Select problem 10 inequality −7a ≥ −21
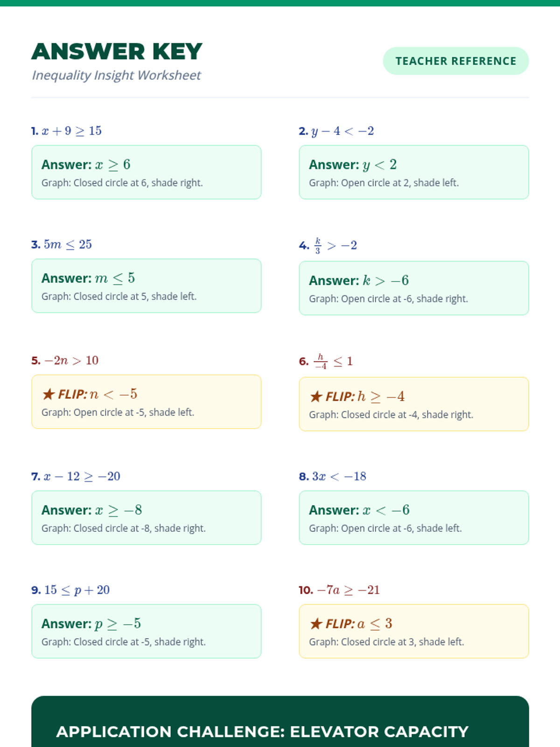Image resolution: width=560 pixels, height=747 pixels. point(348,590)
